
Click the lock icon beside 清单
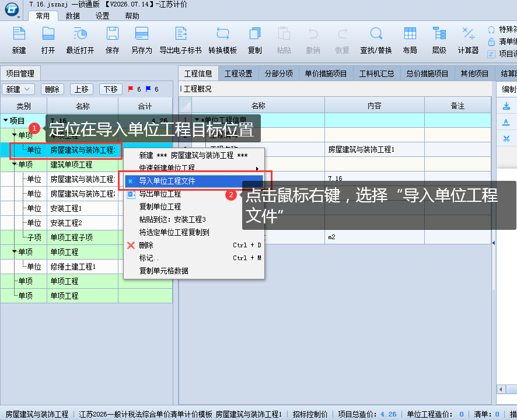(491, 42)
